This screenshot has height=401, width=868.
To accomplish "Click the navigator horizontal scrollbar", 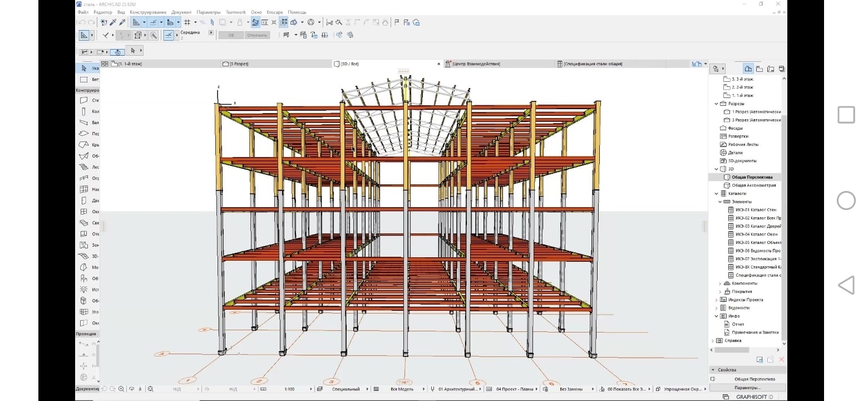I will (x=731, y=350).
